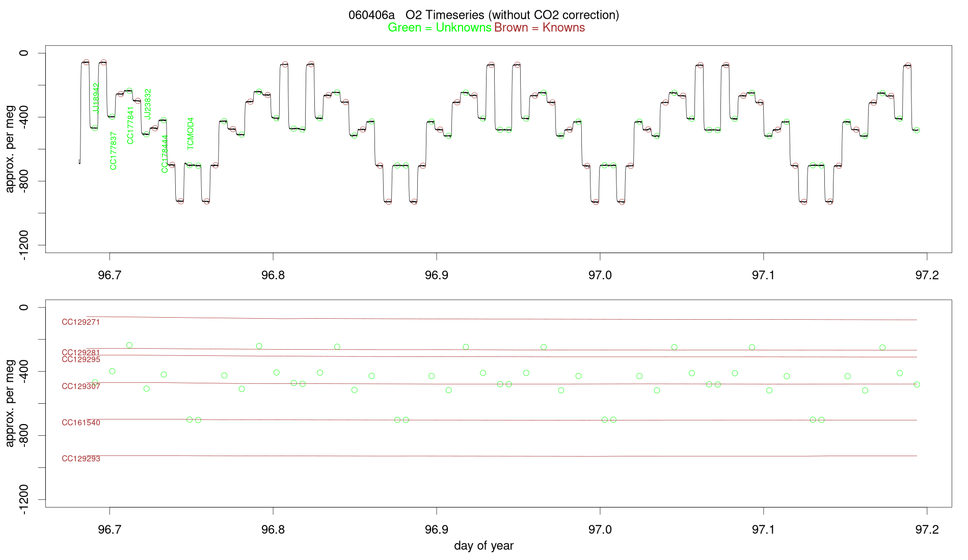Click the green TCMOD4 sample label

[191, 133]
